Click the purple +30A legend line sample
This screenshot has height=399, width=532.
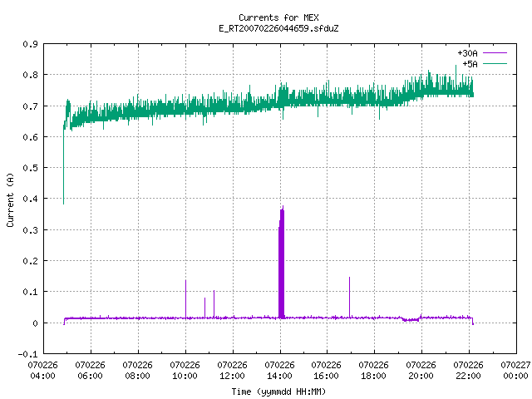(495, 53)
